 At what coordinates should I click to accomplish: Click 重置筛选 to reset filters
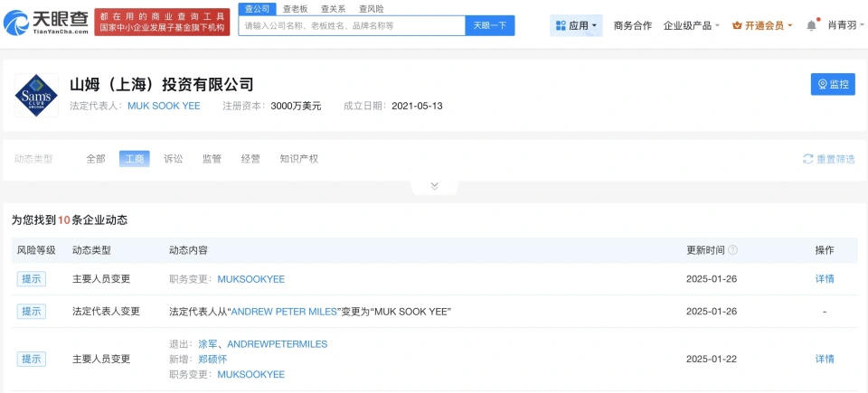[x=829, y=159]
